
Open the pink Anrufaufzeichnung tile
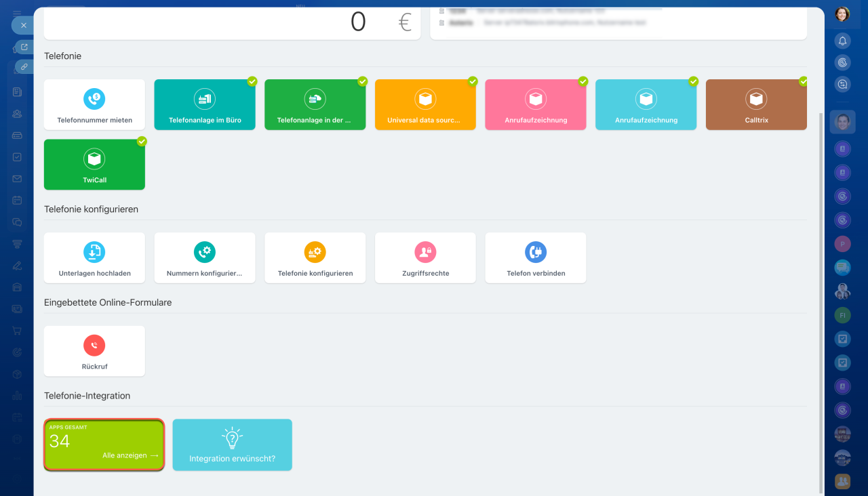(536, 104)
